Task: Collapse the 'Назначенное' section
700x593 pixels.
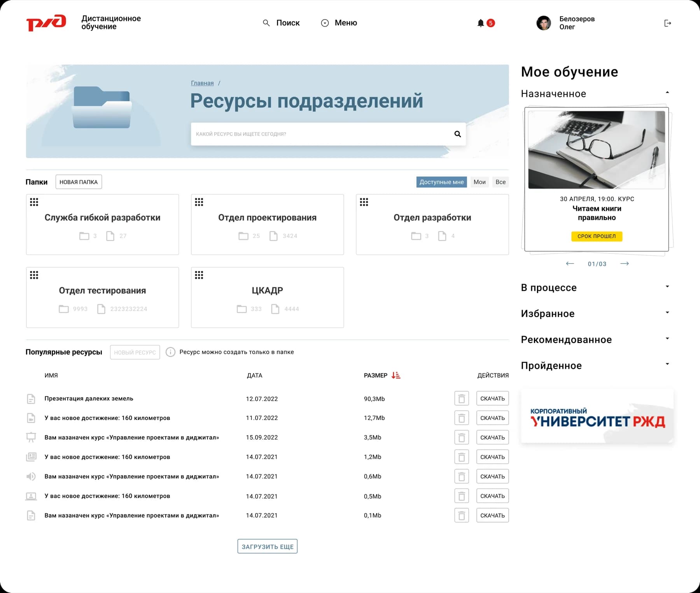Action: pos(667,92)
